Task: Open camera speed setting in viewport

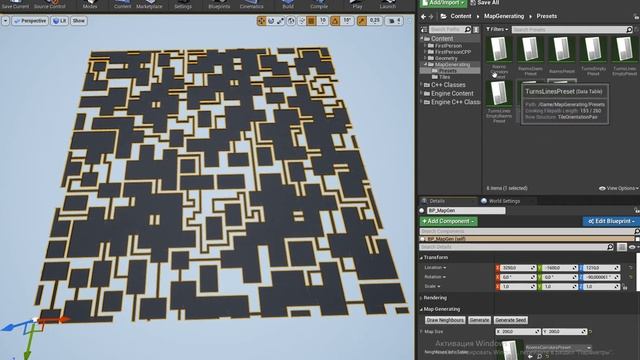Action: click(x=395, y=21)
